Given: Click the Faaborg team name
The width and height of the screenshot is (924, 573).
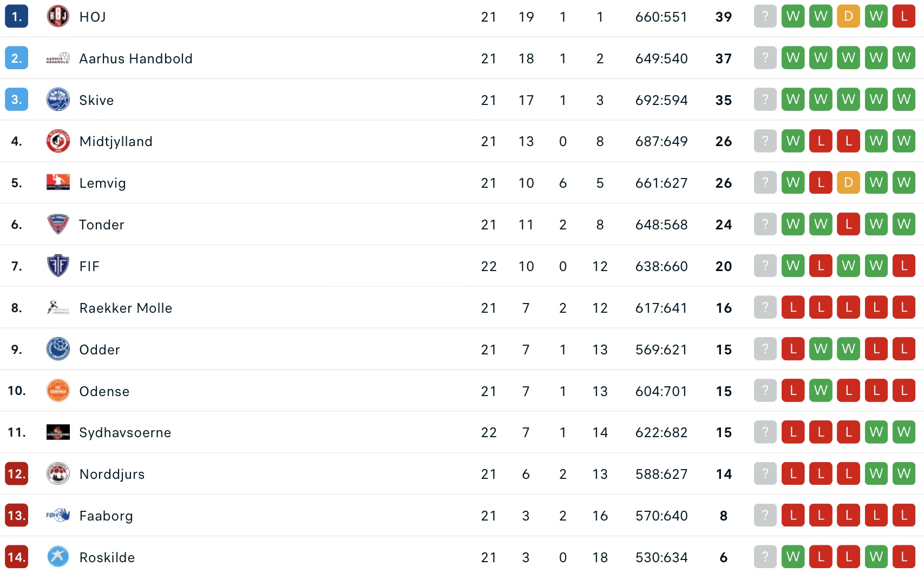Looking at the screenshot, I should [x=106, y=516].
